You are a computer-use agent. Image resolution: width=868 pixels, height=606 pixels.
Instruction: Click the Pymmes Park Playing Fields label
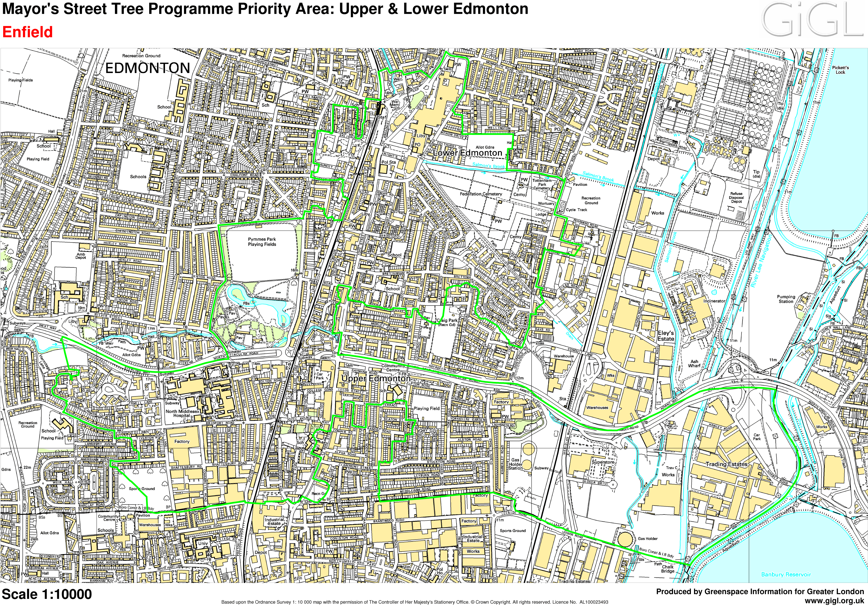point(262,242)
